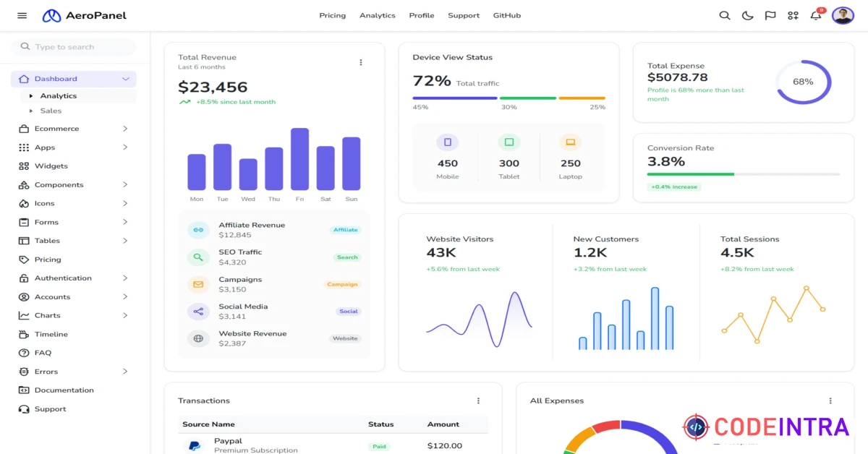
Task: Click the 68% expense progress ring
Action: 803,82
